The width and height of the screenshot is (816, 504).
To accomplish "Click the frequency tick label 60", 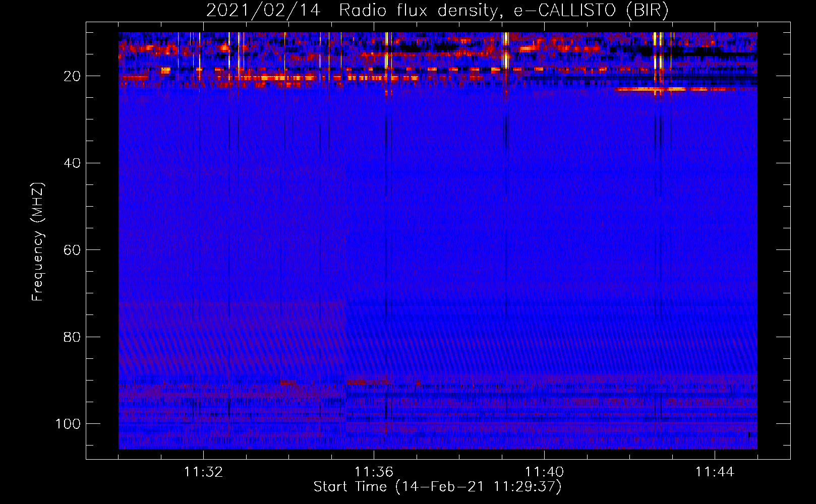I will click(73, 250).
